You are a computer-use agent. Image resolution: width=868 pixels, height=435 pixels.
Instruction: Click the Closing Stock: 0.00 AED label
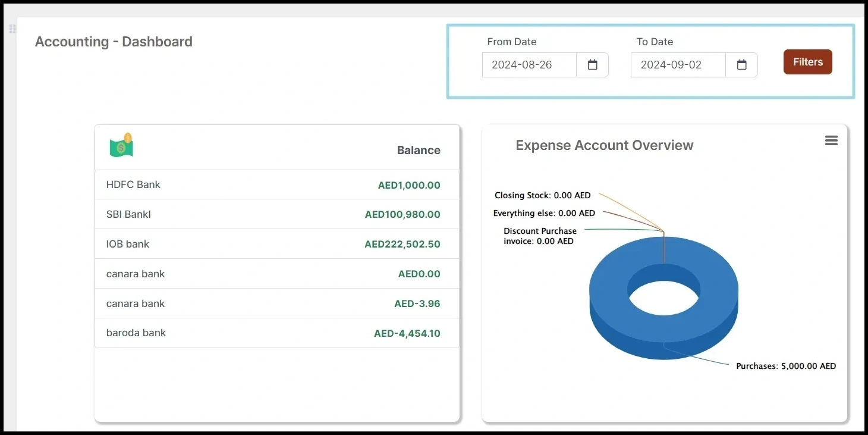click(x=543, y=195)
